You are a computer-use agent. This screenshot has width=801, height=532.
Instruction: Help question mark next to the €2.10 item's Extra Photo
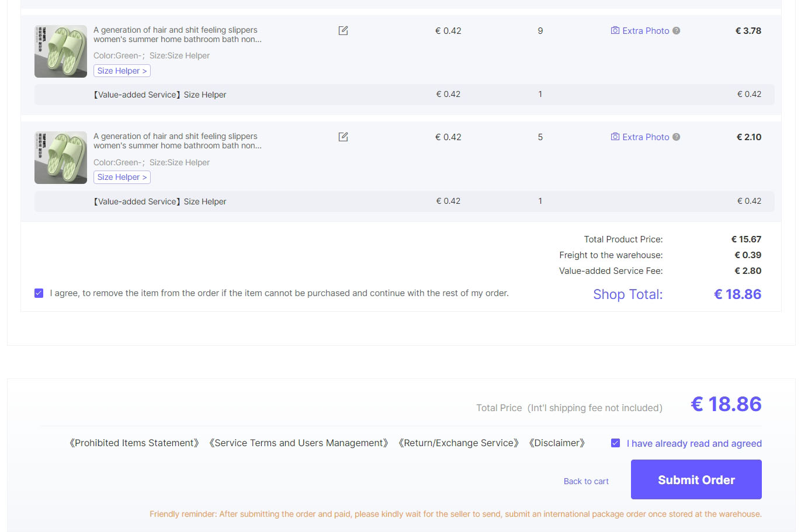click(676, 137)
